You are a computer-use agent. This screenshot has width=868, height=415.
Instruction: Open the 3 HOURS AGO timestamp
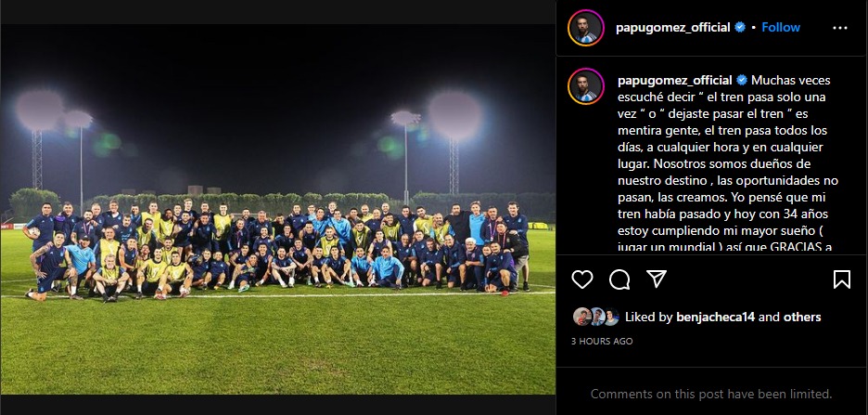coord(602,342)
